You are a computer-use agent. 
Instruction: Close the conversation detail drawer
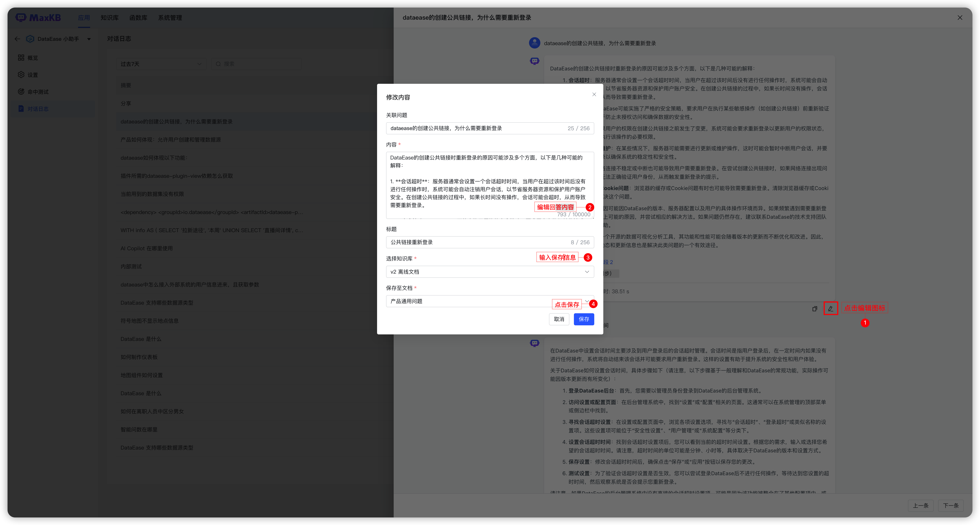959,18
